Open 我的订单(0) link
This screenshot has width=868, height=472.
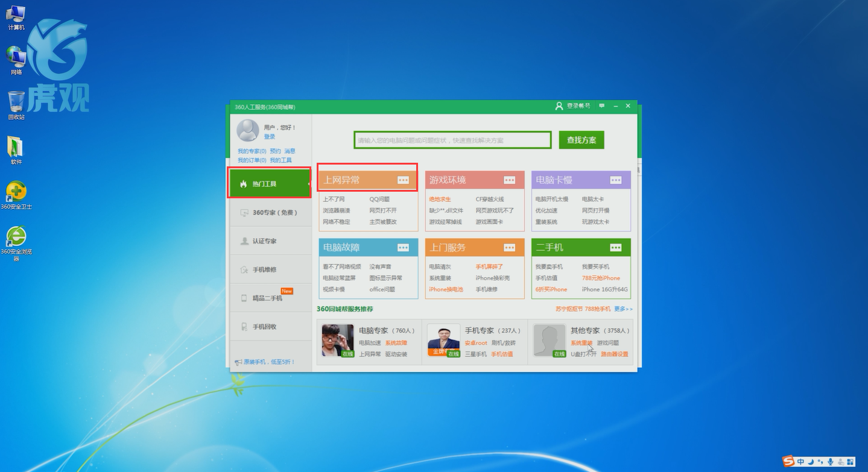pos(252,160)
